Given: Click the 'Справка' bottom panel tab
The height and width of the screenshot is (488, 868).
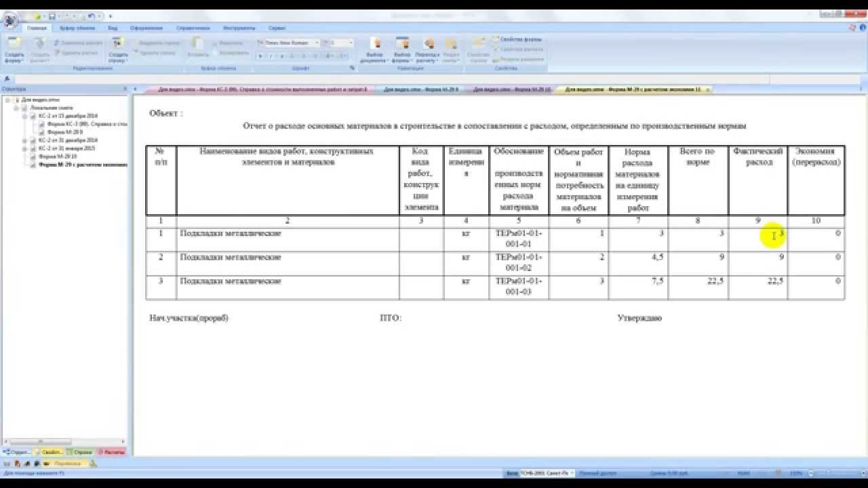Looking at the screenshot, I should click(x=81, y=451).
